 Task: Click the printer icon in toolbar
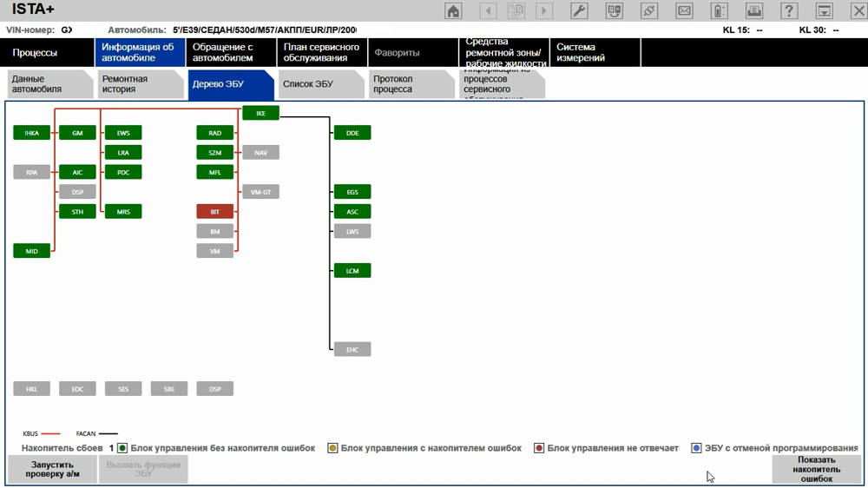754,11
